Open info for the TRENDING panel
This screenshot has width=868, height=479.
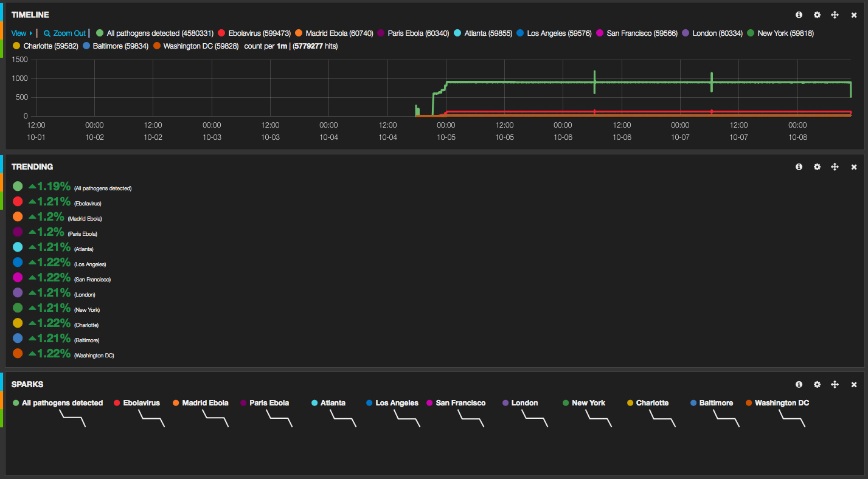tap(799, 167)
